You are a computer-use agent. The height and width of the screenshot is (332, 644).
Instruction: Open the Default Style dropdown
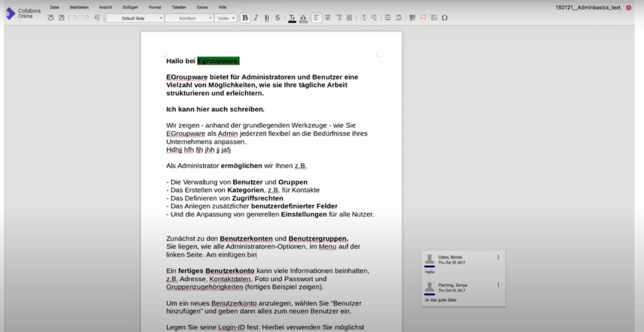pos(135,18)
